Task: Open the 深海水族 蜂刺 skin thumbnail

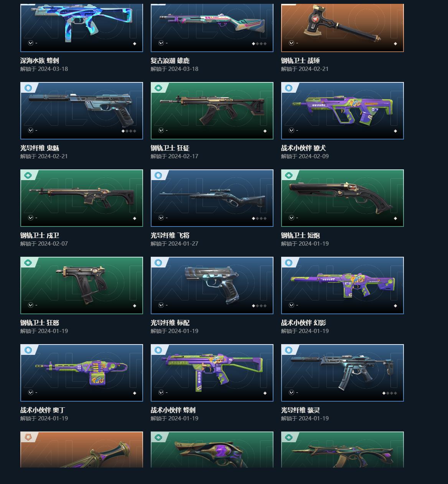Action: pos(82,28)
